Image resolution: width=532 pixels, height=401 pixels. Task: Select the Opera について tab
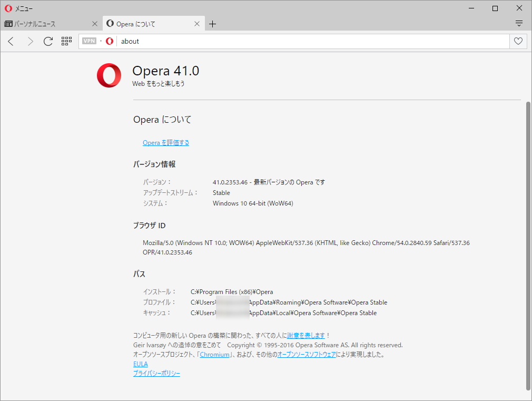click(x=140, y=23)
